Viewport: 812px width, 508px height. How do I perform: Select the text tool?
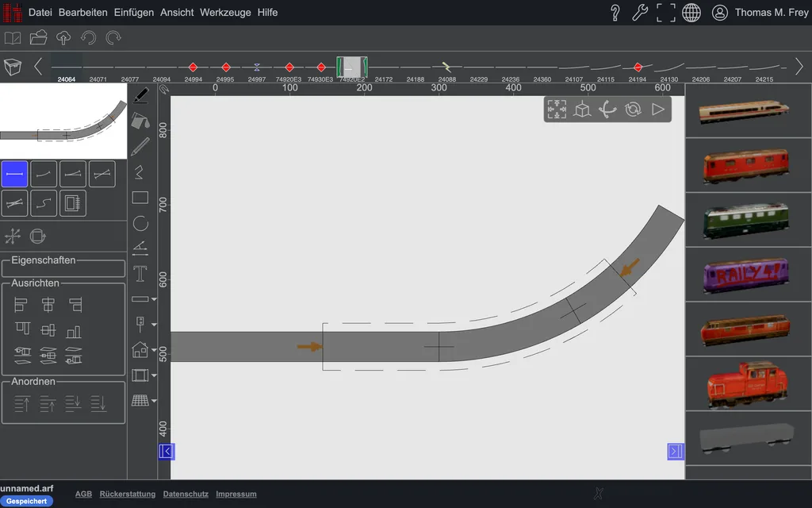[140, 274]
